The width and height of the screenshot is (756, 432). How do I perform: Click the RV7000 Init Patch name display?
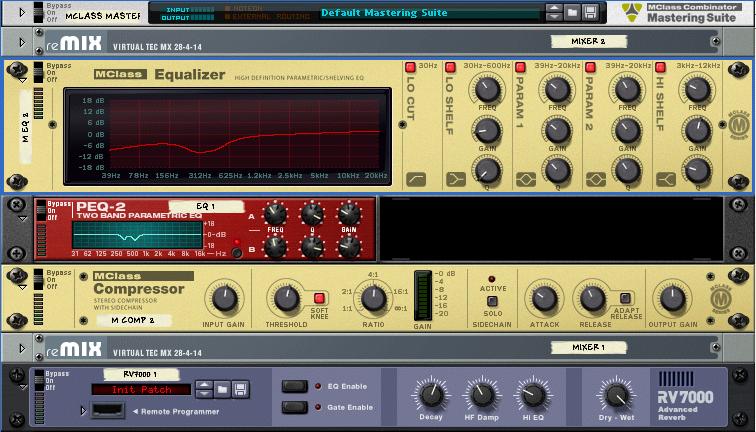click(141, 390)
